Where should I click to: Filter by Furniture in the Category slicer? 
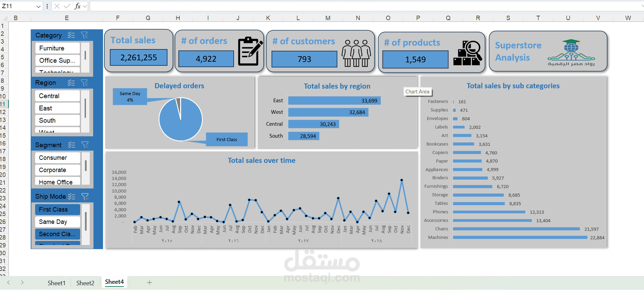(x=57, y=48)
